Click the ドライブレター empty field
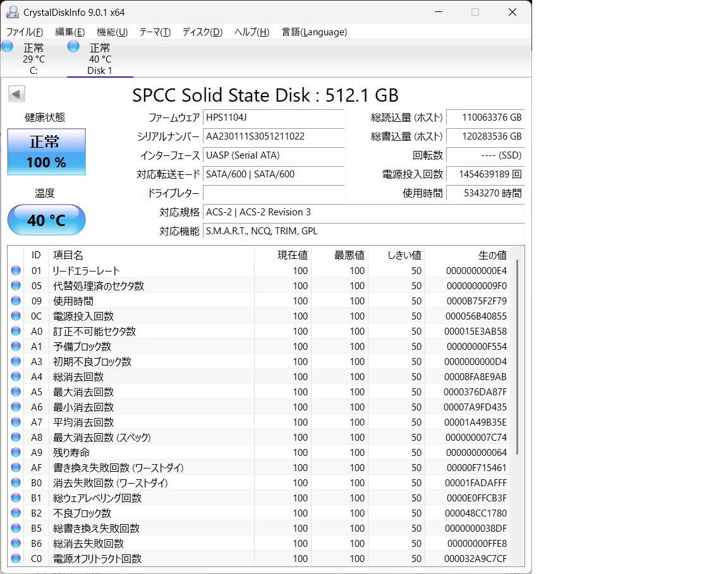728x574 pixels. click(x=274, y=193)
